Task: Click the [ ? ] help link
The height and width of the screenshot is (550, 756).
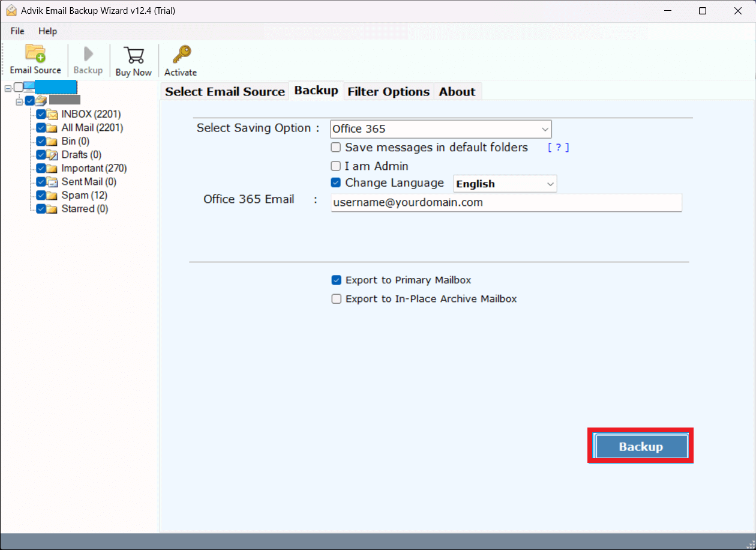Action: (558, 148)
